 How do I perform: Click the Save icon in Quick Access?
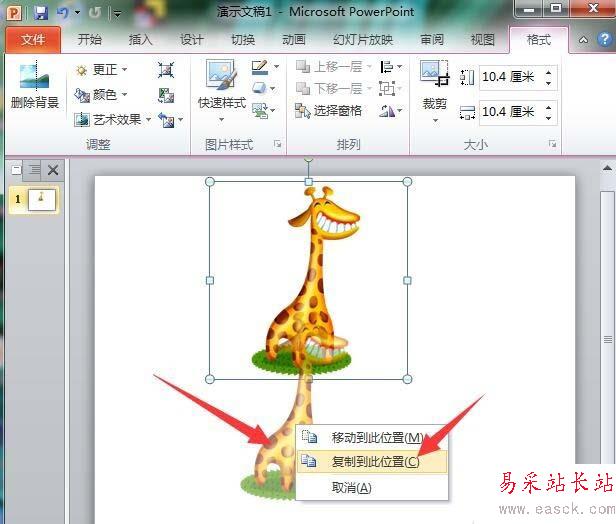(41, 13)
